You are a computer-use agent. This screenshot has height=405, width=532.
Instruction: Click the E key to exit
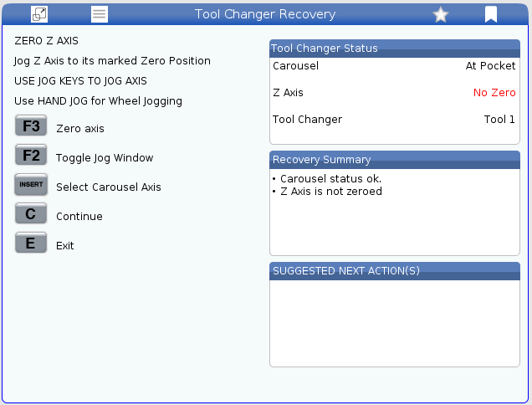coord(31,243)
